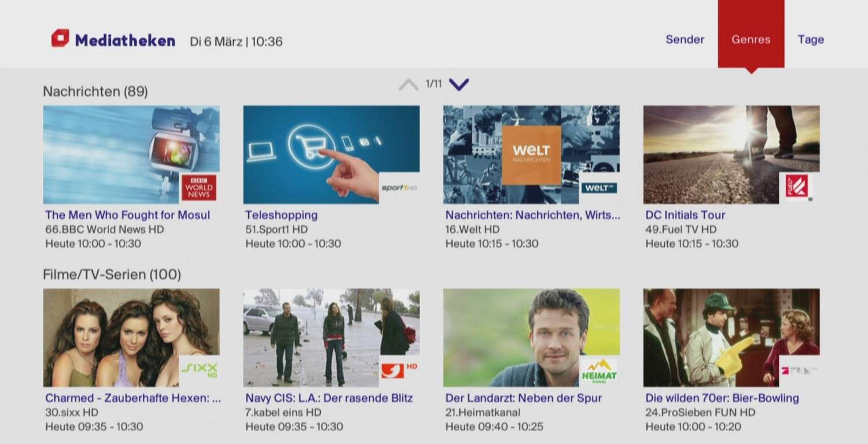This screenshot has height=444, width=868.
Task: Click the 'Mediatheken' title text
Action: pyautogui.click(x=125, y=40)
